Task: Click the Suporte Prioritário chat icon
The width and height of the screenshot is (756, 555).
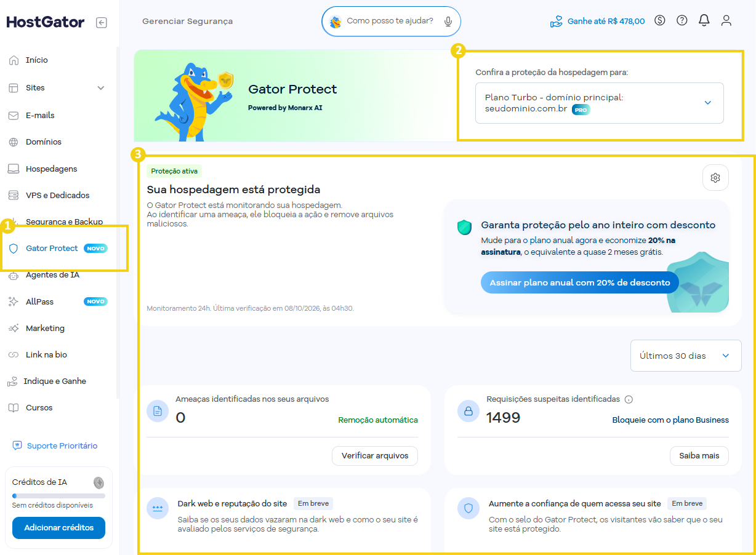Action: click(x=17, y=445)
